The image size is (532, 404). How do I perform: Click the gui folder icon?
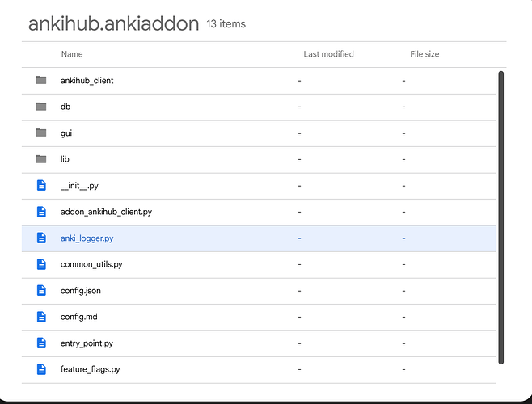point(41,133)
